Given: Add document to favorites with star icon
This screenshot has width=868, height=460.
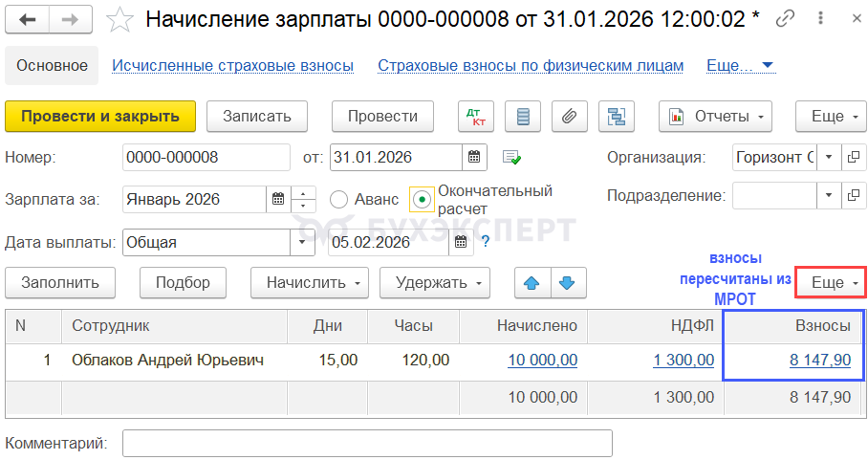Looking at the screenshot, I should tap(119, 18).
